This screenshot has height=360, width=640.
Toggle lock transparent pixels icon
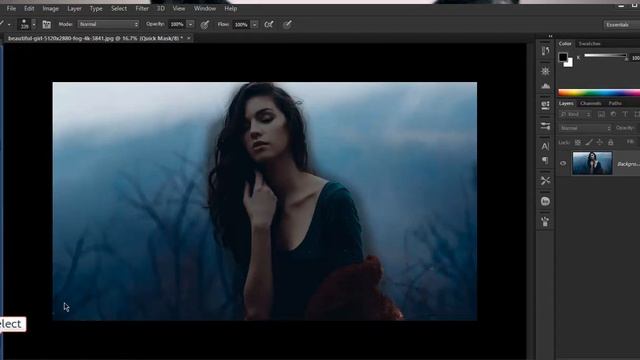tap(578, 142)
